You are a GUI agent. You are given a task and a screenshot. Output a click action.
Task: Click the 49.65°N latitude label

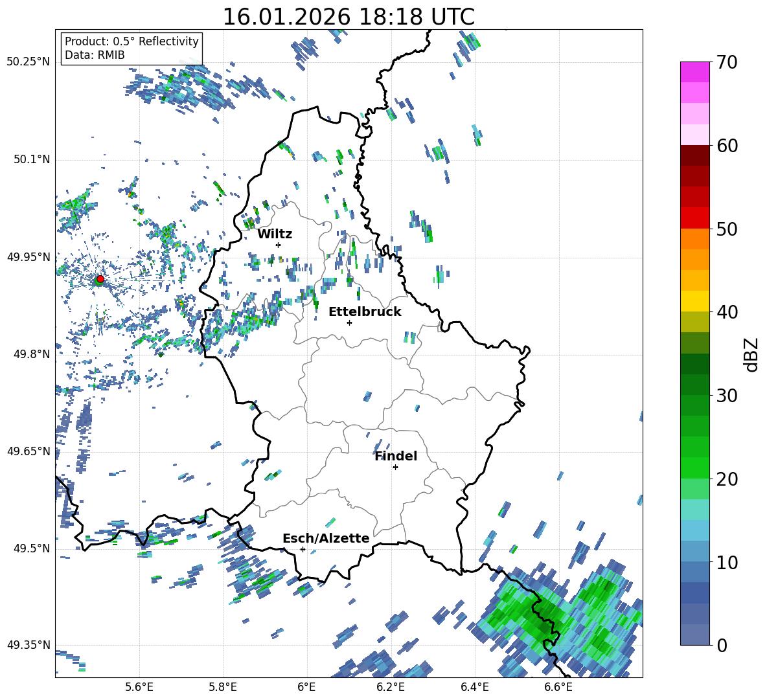pyautogui.click(x=29, y=451)
